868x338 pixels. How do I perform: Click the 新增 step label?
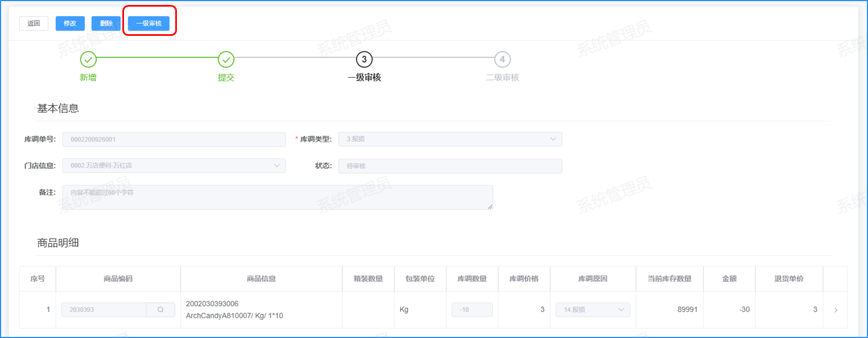(x=88, y=78)
